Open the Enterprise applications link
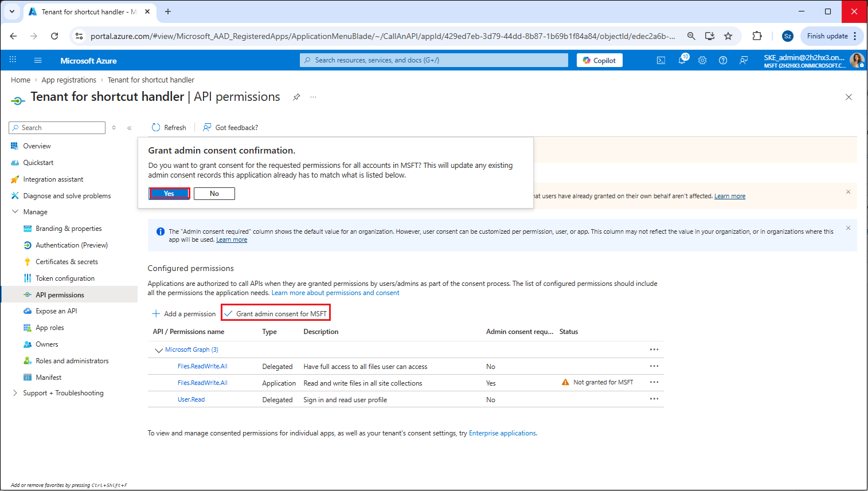The width and height of the screenshot is (868, 491). (502, 433)
